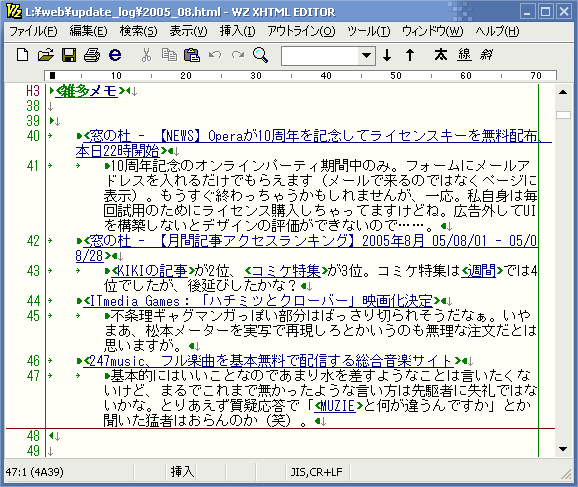Click the JIS,CR+LF encoding status
Viewport: 578px width, 487px height.
pos(317,472)
